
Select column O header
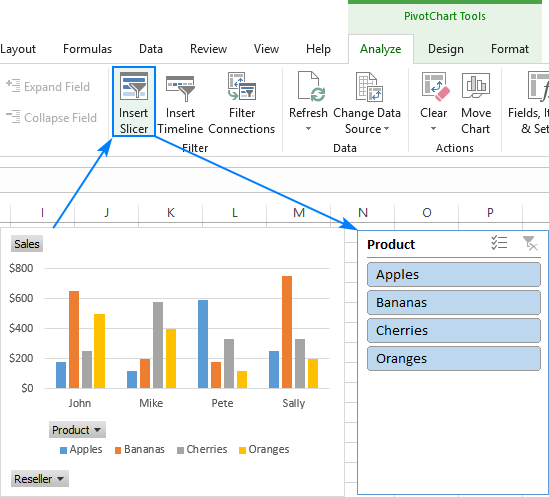(427, 212)
